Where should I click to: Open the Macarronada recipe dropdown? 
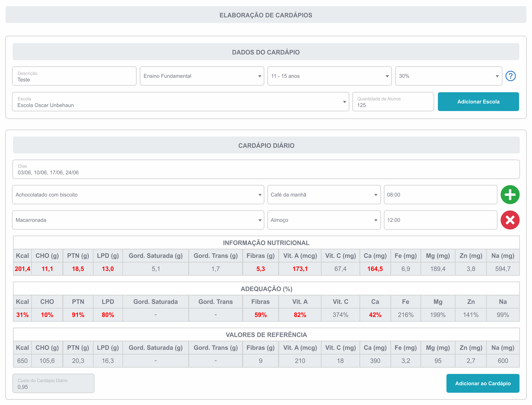[x=138, y=220]
